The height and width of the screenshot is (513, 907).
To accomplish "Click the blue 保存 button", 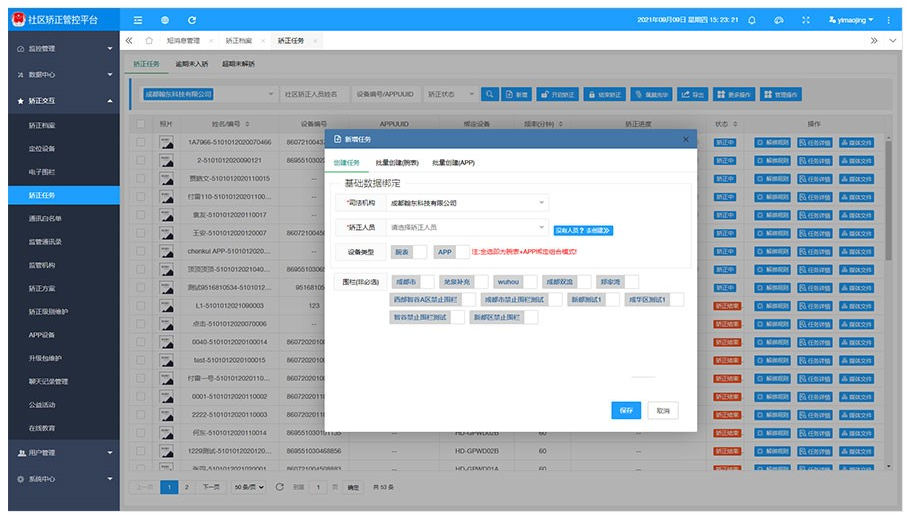I will click(626, 410).
